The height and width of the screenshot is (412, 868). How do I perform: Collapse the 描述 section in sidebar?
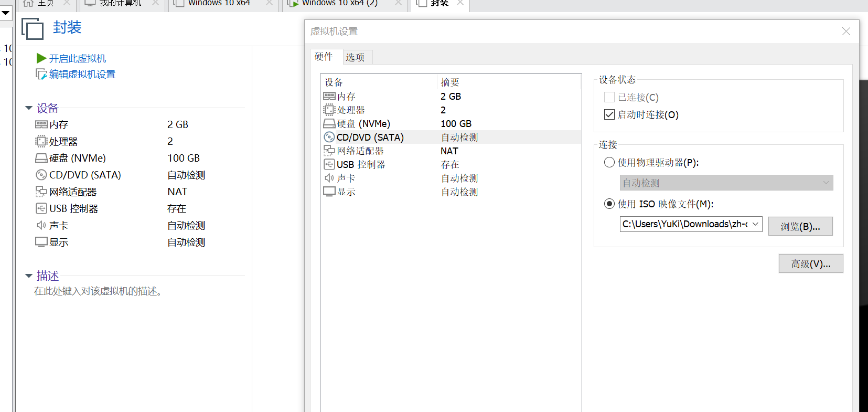[x=29, y=276]
